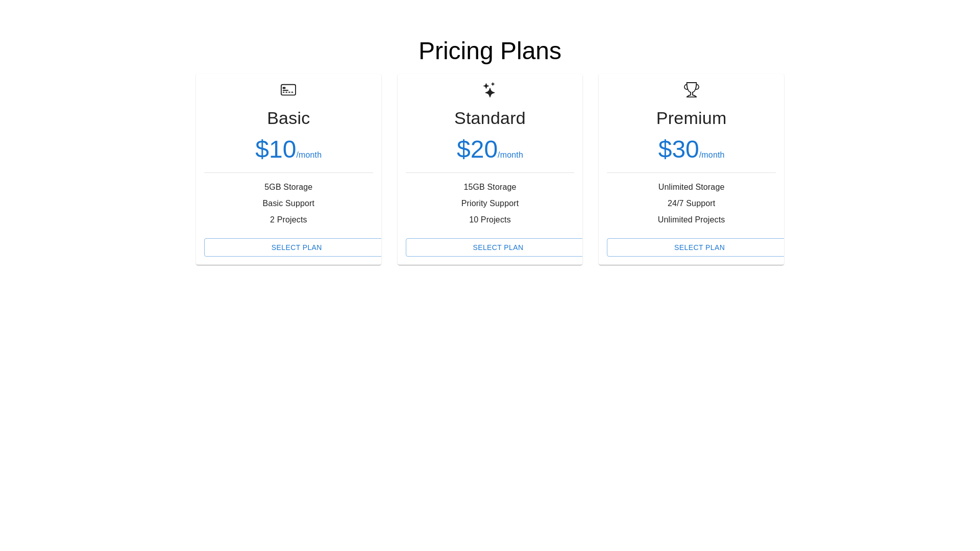Viewport: 980px width, 551px height.
Task: Click the Unlimited Storage feature text
Action: (691, 187)
